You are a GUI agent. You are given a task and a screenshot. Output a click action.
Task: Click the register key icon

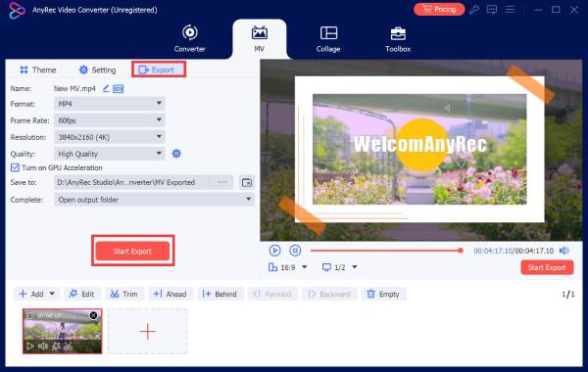coord(474,10)
